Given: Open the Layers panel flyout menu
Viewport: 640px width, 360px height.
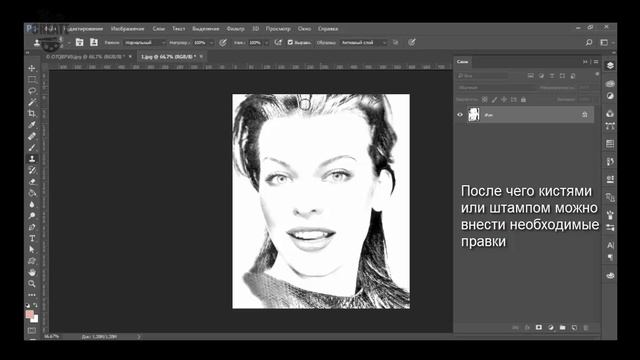Looking at the screenshot, I should click(596, 62).
